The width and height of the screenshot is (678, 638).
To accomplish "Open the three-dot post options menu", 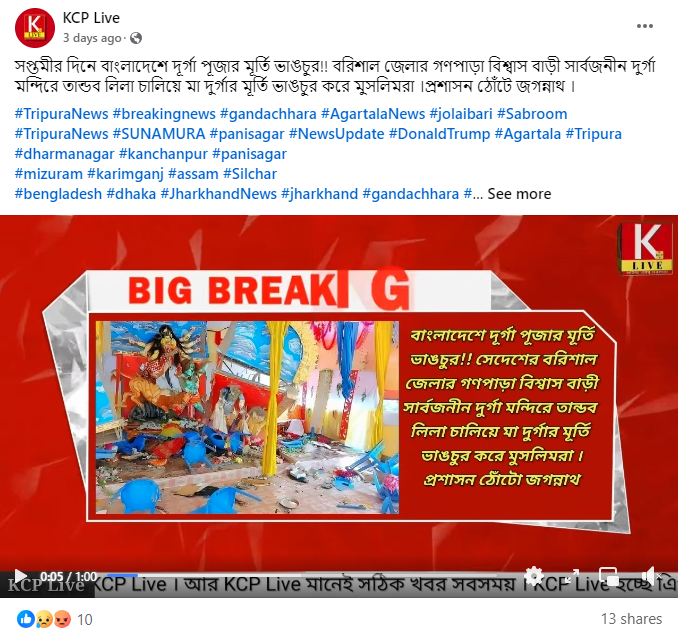I will pos(644,26).
